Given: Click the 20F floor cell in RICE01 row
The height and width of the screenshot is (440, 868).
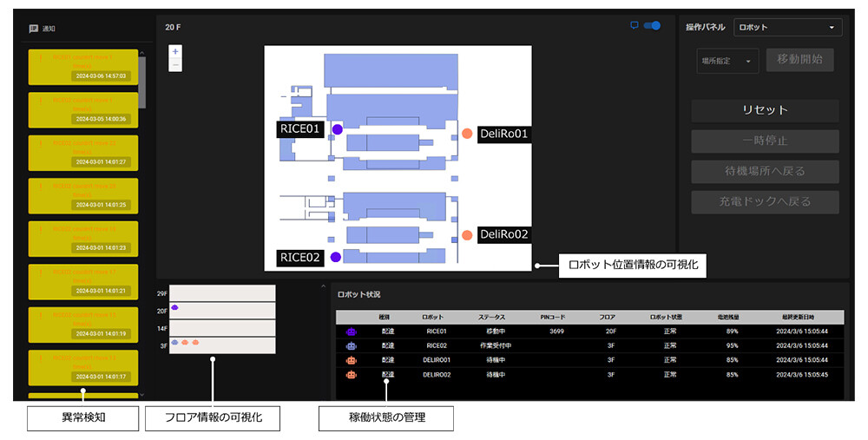Looking at the screenshot, I should tap(610, 332).
